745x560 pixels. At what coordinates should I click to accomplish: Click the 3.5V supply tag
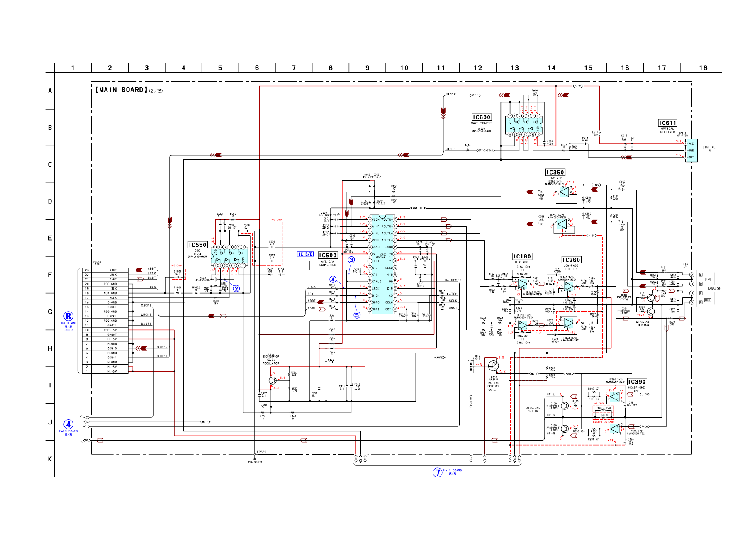point(578,86)
